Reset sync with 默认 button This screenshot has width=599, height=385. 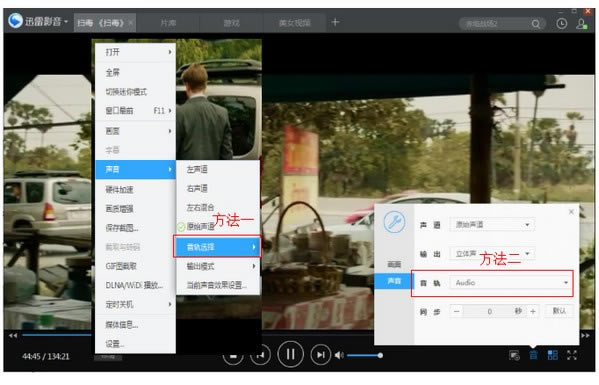point(559,311)
